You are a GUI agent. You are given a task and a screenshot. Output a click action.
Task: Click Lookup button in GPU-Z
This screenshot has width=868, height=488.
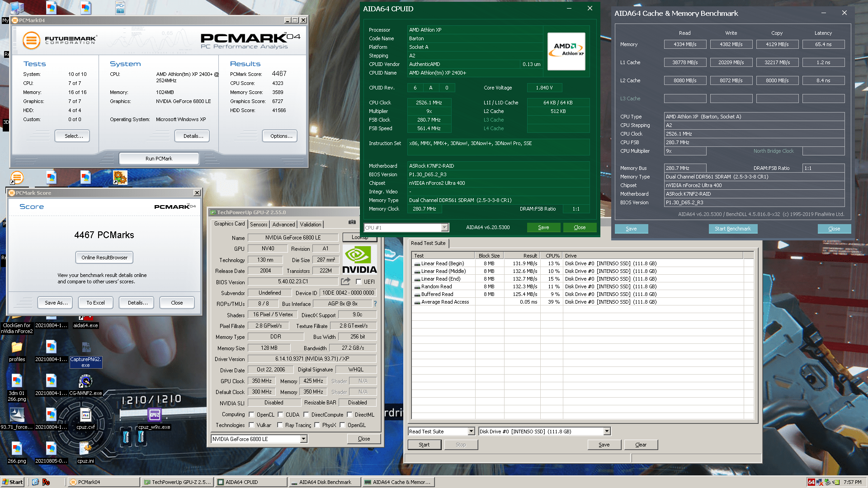click(360, 237)
